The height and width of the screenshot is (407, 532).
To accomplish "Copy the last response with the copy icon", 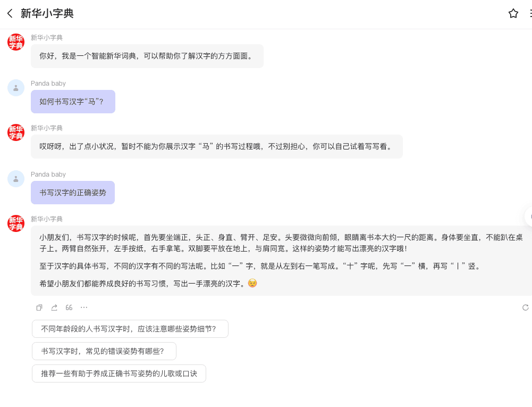I will tap(39, 308).
